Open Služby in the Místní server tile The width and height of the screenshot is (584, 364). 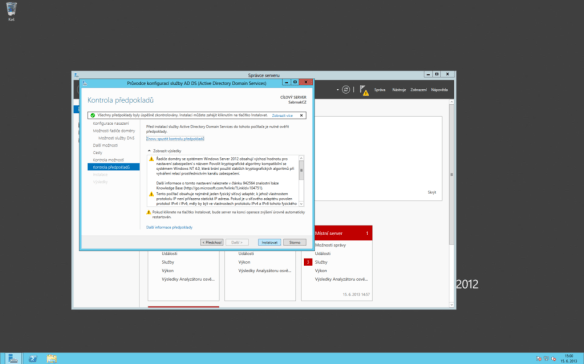pyautogui.click(x=321, y=262)
